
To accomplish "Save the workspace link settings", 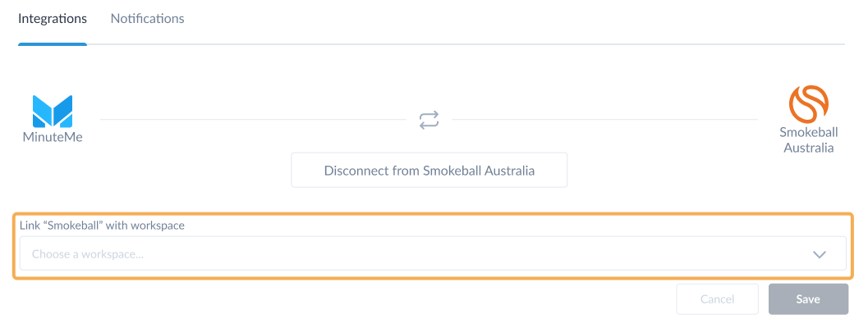I will tap(808, 299).
